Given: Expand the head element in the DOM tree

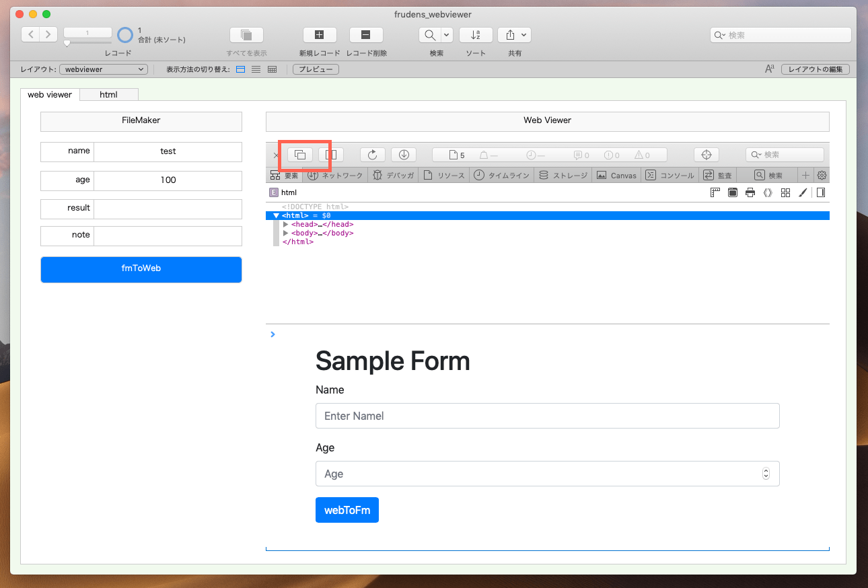Looking at the screenshot, I should pyautogui.click(x=285, y=224).
